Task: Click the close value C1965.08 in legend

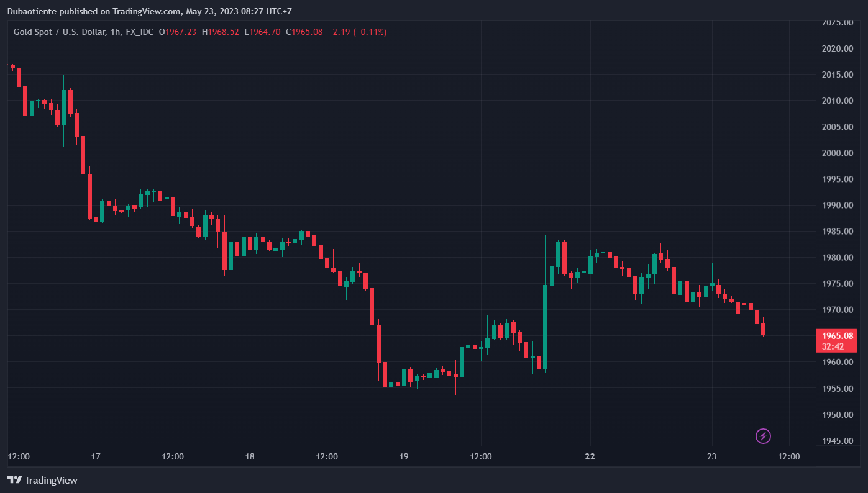Action: click(304, 32)
